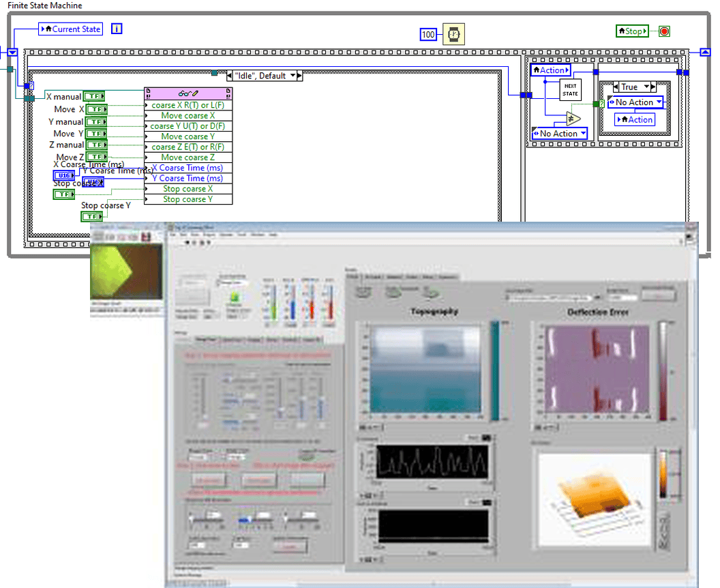Select the Stop local variable
This screenshot has height=588, width=720.
(x=632, y=31)
